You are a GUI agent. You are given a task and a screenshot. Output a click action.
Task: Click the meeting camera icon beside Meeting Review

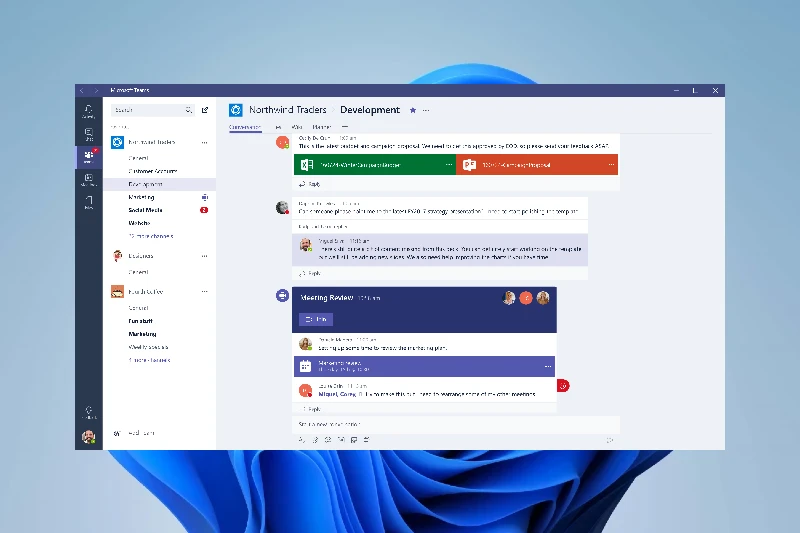[282, 295]
